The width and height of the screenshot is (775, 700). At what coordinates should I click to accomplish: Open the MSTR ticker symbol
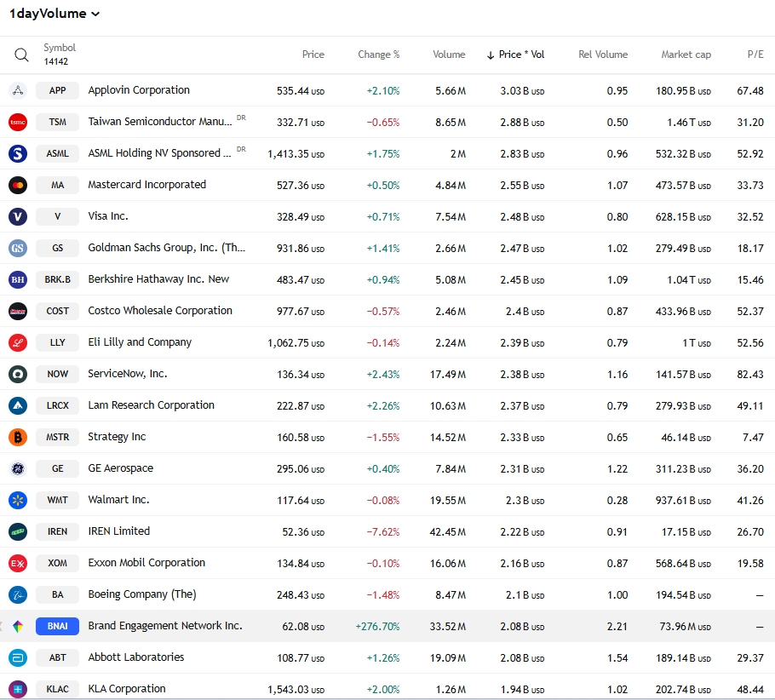(x=57, y=438)
